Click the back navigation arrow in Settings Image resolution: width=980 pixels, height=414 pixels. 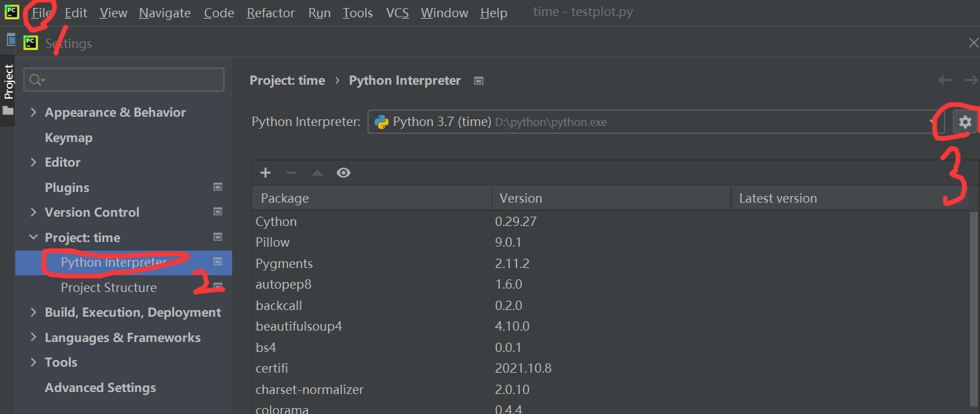[x=945, y=80]
